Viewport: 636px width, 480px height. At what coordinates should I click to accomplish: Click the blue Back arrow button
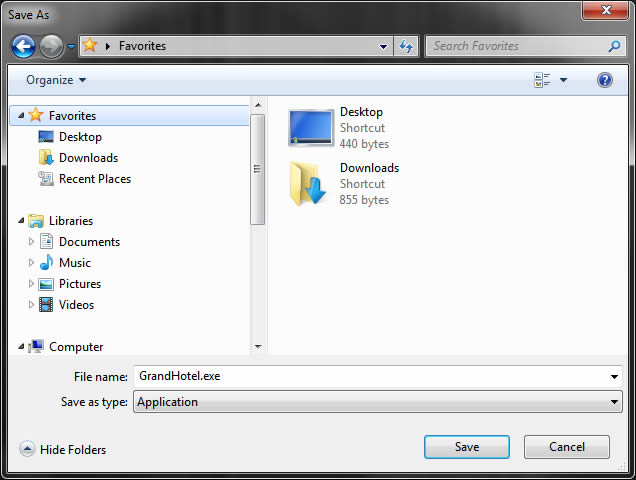23,46
